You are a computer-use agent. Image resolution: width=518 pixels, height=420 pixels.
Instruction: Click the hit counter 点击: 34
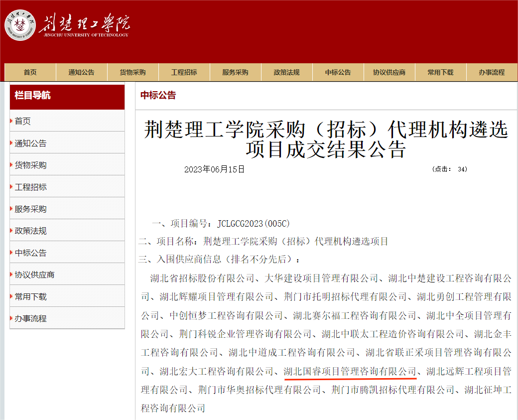pyautogui.click(x=450, y=169)
